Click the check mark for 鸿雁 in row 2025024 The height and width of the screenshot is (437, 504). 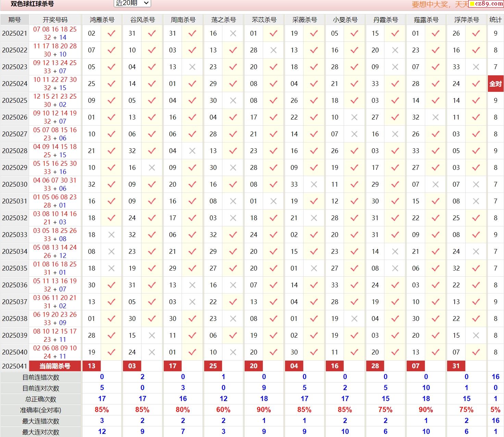coord(111,84)
